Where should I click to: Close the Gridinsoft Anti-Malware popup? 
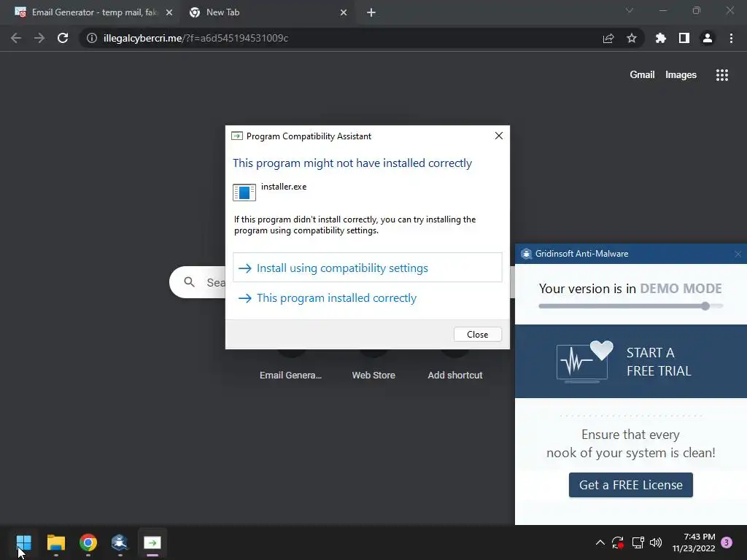coord(738,254)
